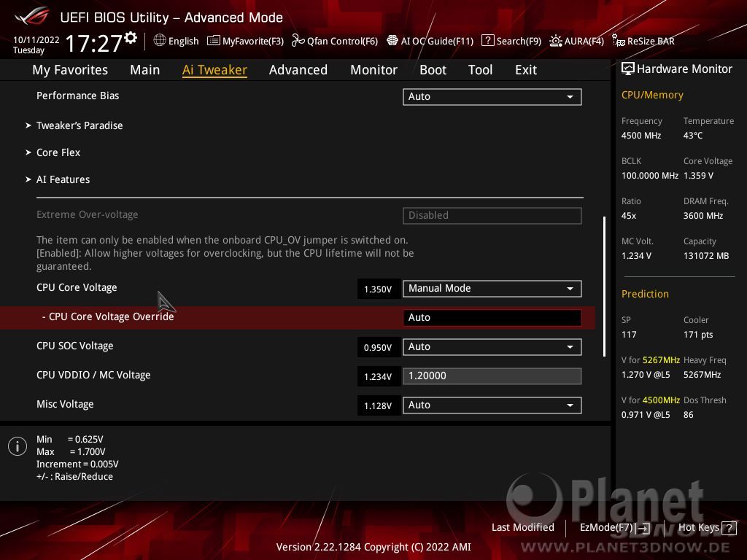Click the 17:27 clock display
Viewport: 747px width, 560px height.
[94, 43]
